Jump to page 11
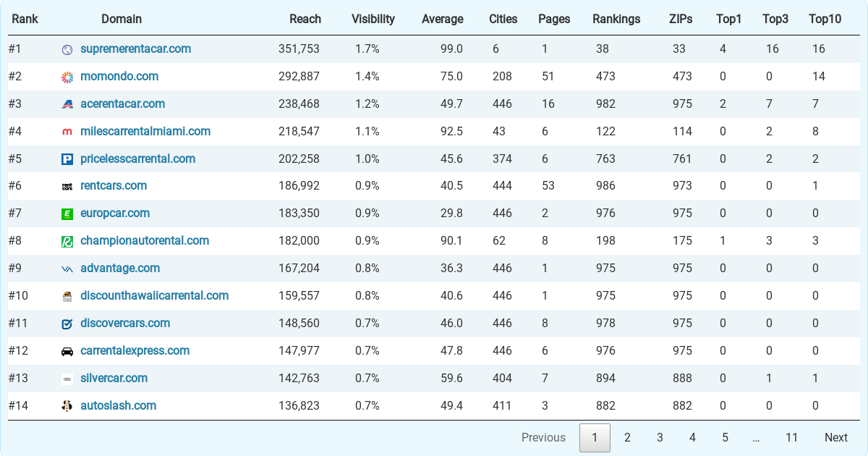 pos(791,438)
